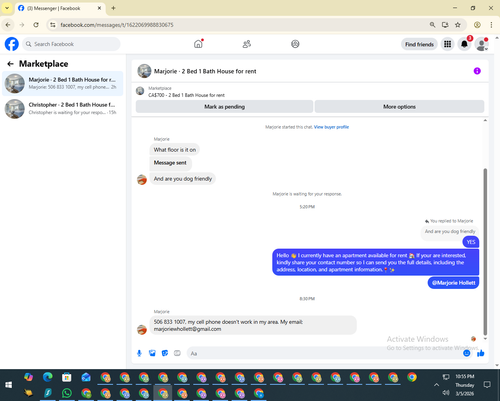Open WhatsApp from the taskbar

[x=67, y=393]
